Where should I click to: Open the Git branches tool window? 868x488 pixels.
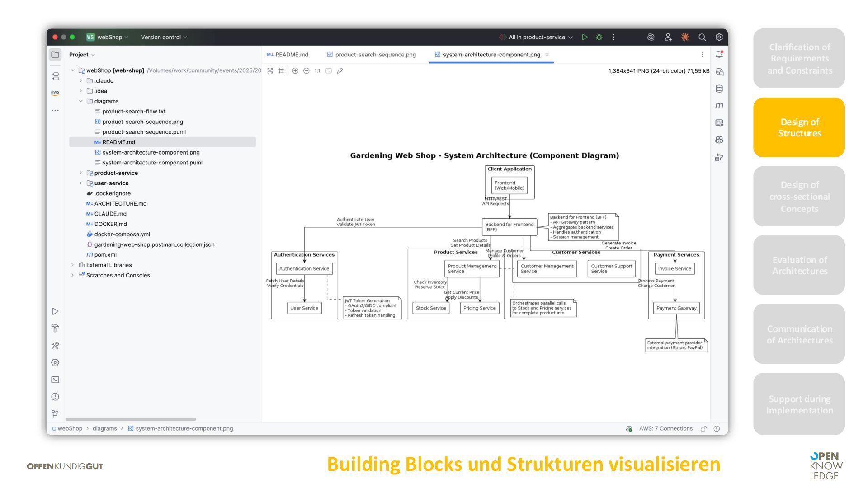(55, 413)
